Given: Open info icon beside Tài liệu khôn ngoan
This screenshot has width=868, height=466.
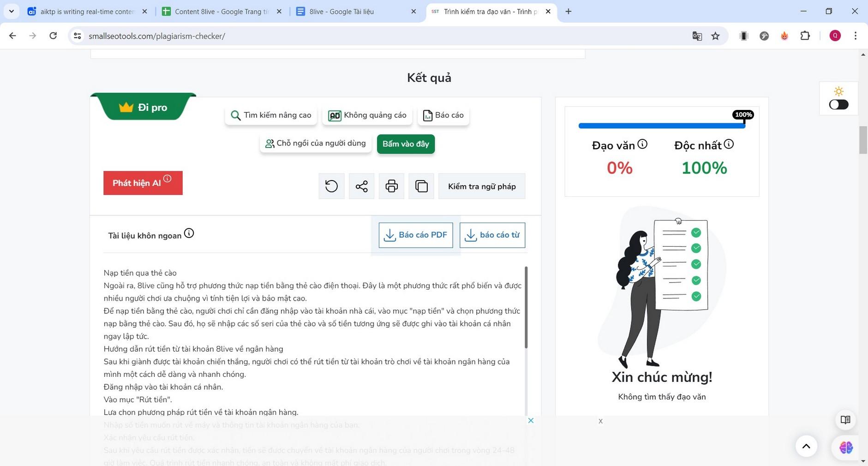Looking at the screenshot, I should click(189, 233).
